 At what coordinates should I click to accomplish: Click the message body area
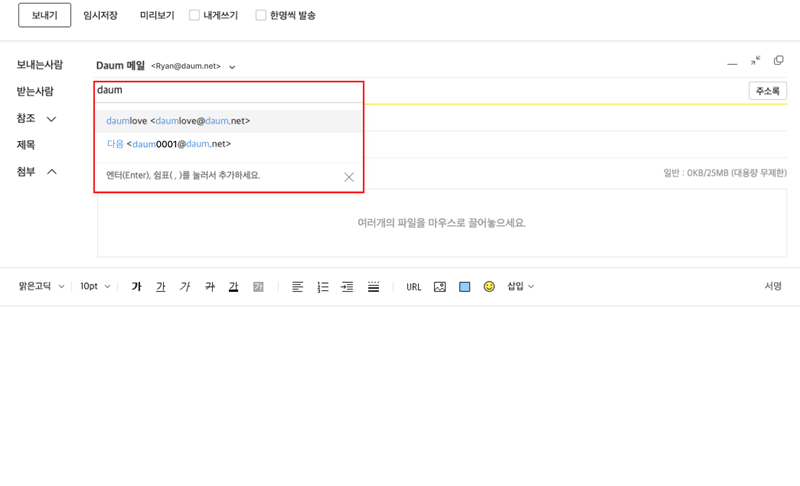(400, 395)
